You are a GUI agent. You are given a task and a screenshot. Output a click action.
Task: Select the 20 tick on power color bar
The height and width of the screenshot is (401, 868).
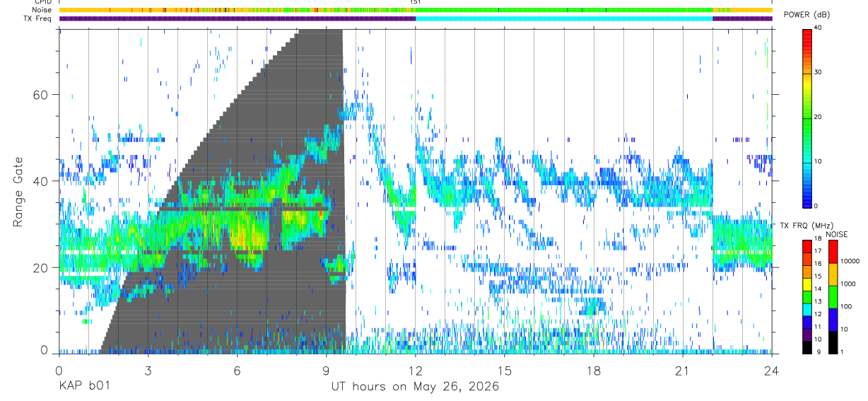819,117
